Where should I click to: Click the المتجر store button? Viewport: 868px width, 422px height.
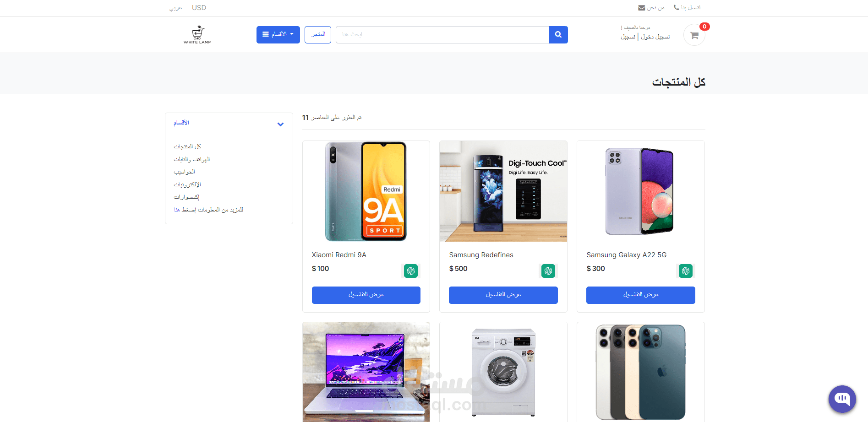click(x=318, y=35)
